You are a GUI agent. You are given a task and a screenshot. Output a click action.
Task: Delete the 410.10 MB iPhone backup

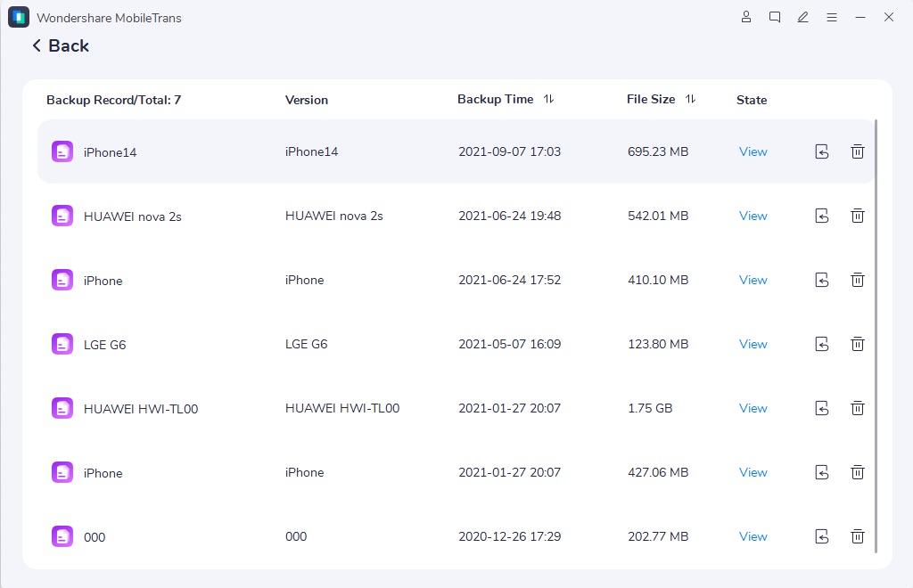[857, 280]
